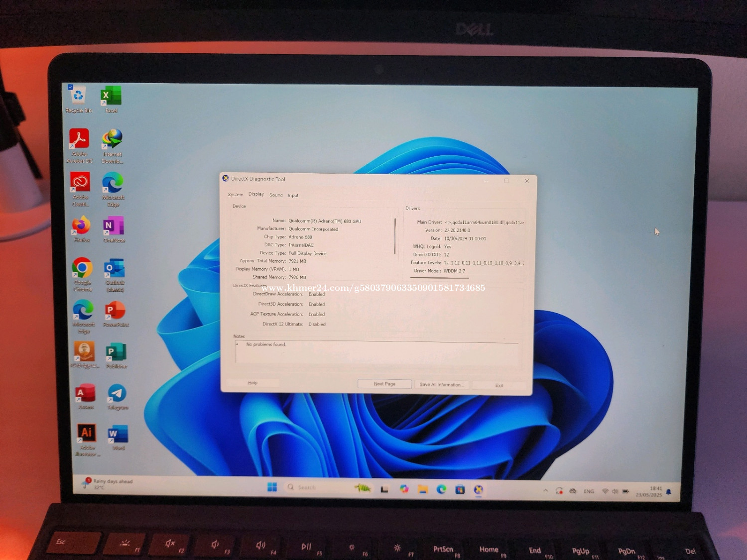Viewport: 747px width, 560px height.
Task: Expand the hidden tray icons chevron
Action: (x=546, y=490)
